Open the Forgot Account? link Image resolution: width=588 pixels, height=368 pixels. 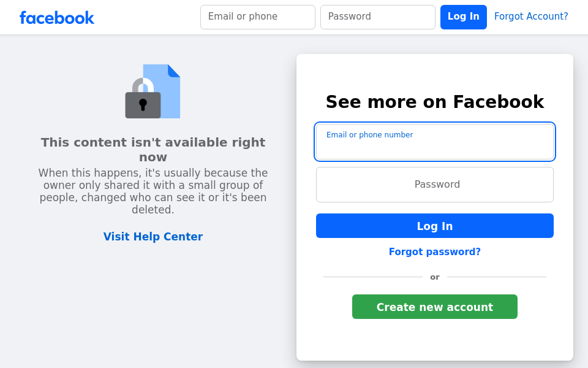(531, 17)
